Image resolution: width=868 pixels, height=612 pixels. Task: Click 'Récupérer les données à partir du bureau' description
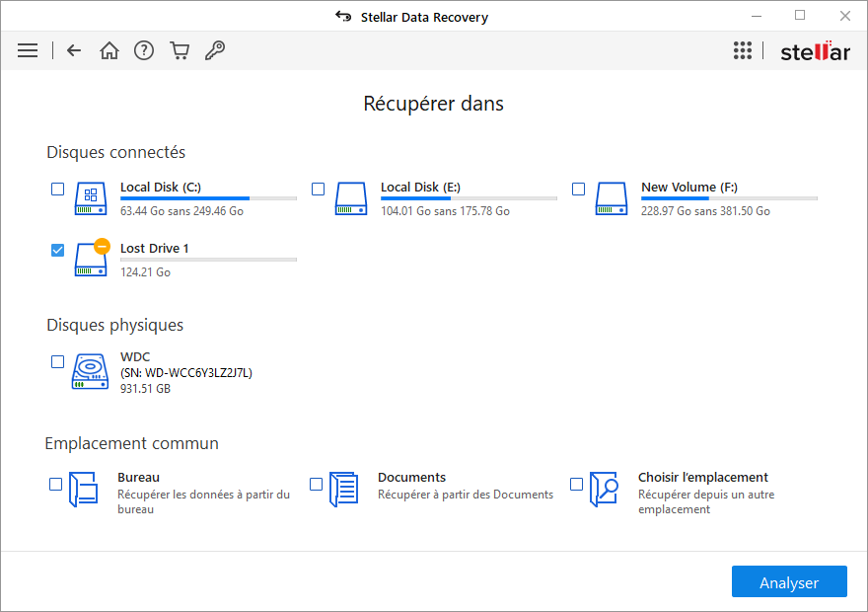[x=204, y=501]
